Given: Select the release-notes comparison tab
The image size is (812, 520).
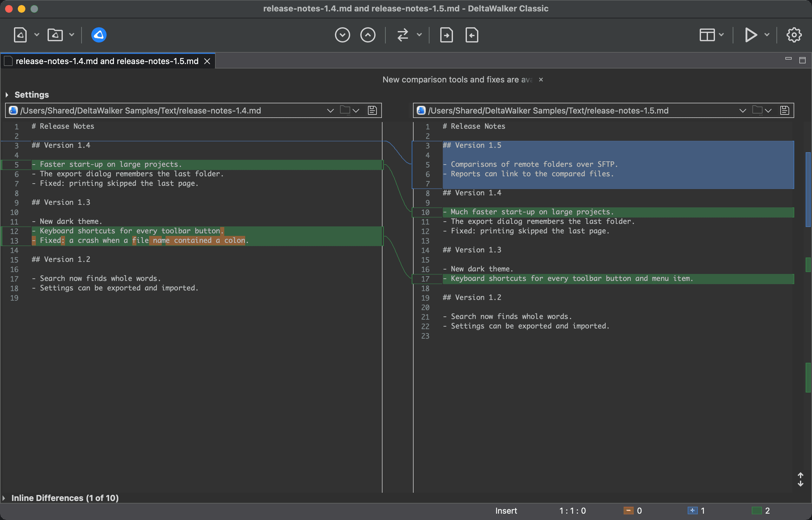Looking at the screenshot, I should pos(107,61).
